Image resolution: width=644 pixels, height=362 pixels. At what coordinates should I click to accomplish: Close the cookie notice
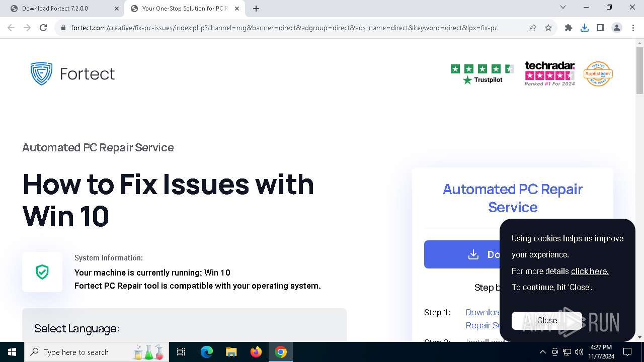[x=547, y=320]
